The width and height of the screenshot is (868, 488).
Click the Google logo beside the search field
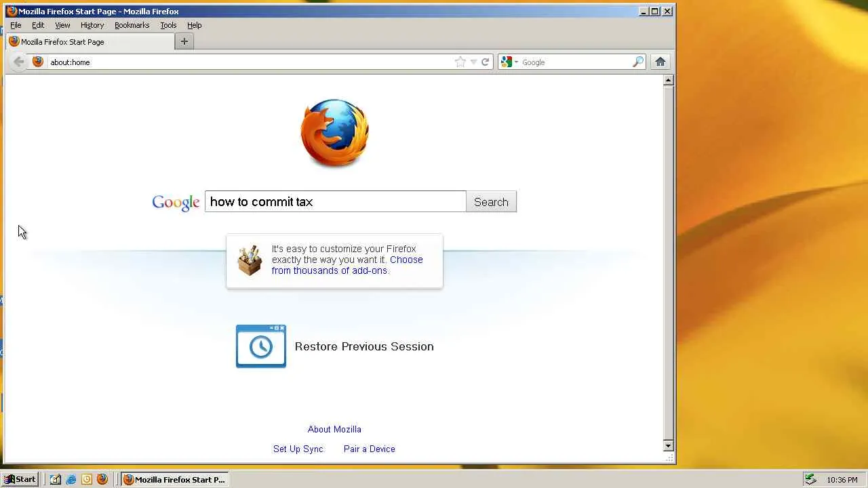176,203
